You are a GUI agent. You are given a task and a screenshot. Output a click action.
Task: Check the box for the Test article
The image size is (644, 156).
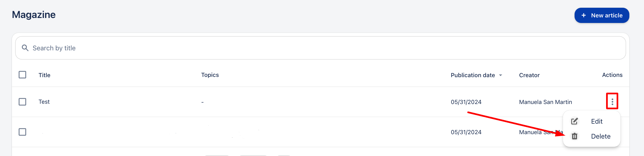point(22,102)
